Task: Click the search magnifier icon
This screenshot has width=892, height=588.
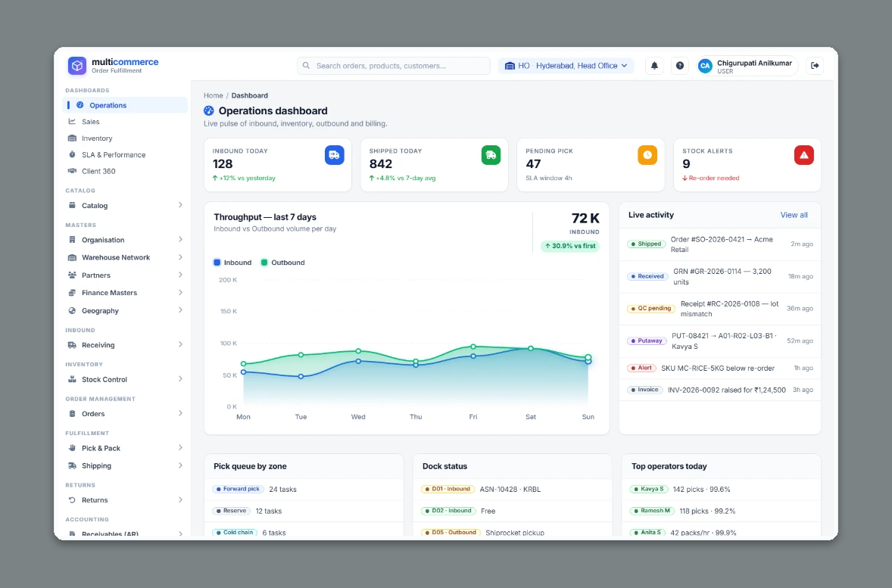Action: pyautogui.click(x=306, y=66)
